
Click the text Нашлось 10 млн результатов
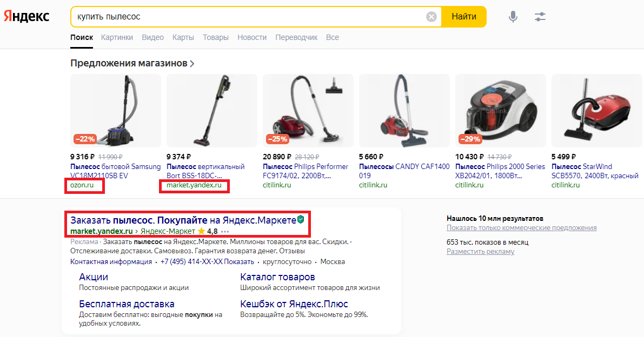[495, 219]
